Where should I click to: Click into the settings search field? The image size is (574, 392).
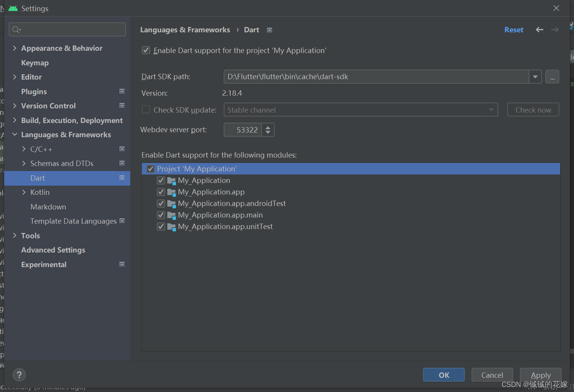[67, 30]
